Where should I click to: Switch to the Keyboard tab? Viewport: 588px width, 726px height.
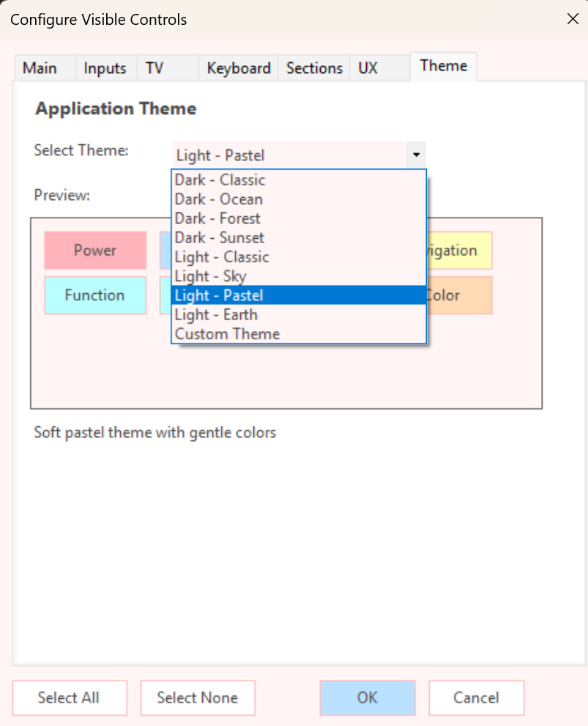[x=238, y=67]
